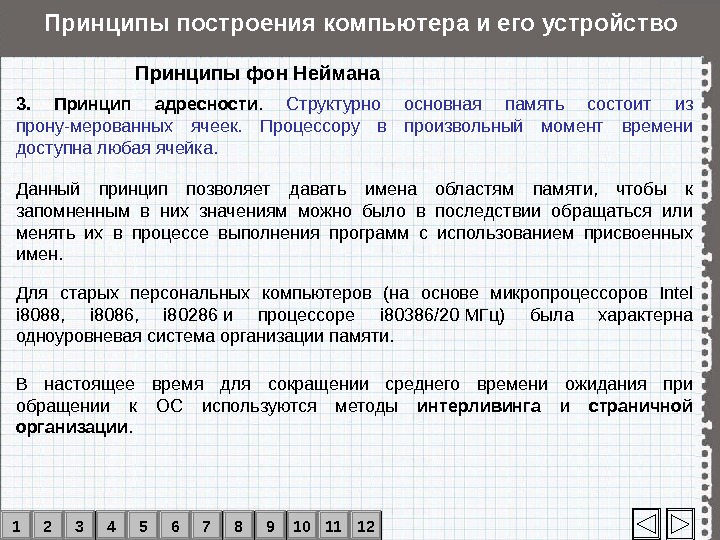This screenshot has width=720, height=540.
Task: Navigate to slide 6
Action: click(x=175, y=526)
